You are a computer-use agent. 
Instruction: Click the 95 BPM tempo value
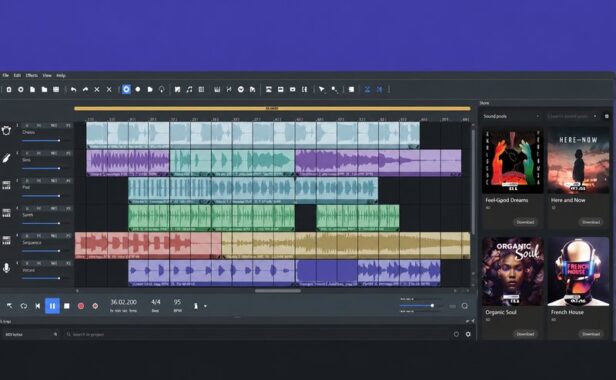[x=177, y=302]
